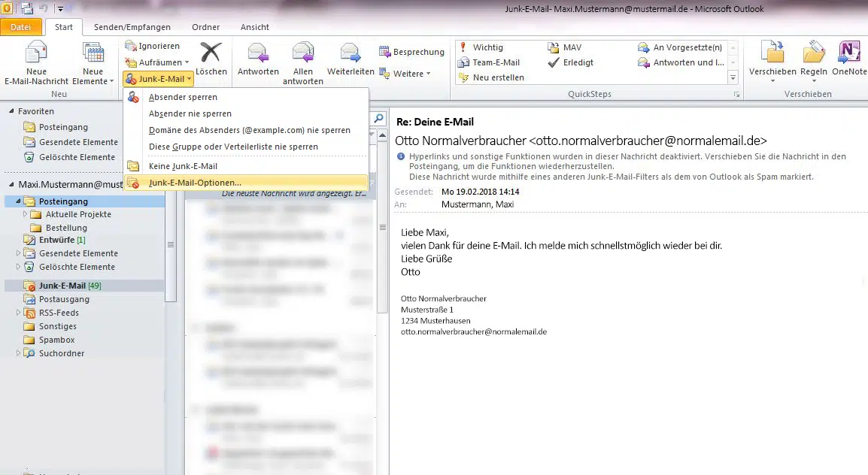Reply using the Antworten button
Viewport: 868px width, 475px height.
tap(258, 59)
